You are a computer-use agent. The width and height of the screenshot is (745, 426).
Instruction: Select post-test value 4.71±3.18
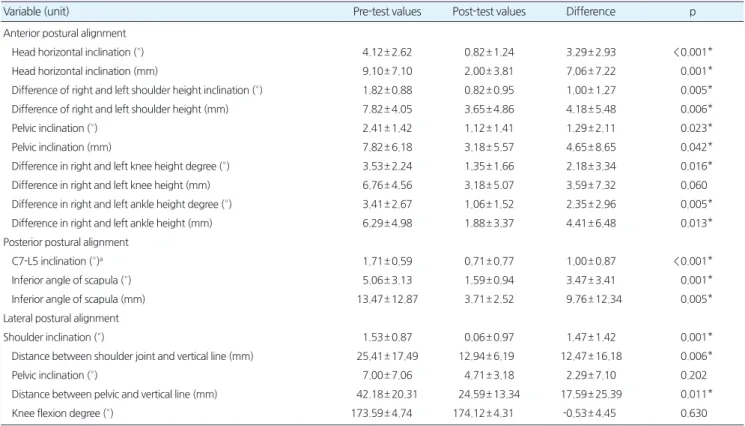489,375
